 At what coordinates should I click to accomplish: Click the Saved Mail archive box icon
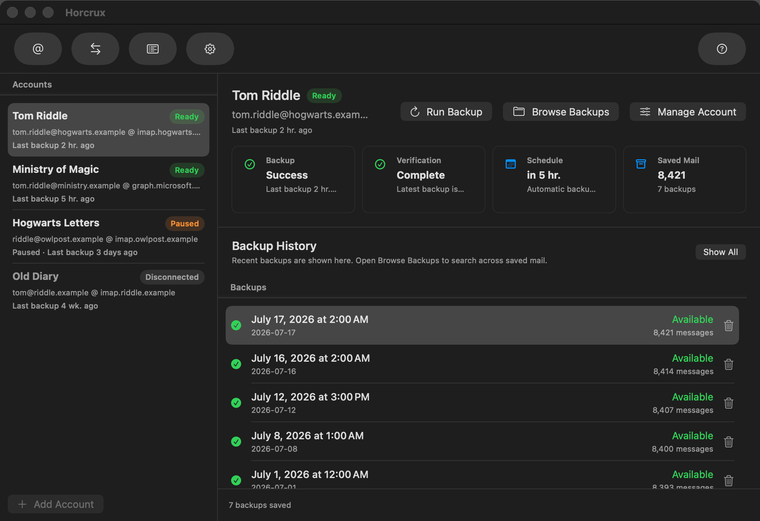click(641, 164)
